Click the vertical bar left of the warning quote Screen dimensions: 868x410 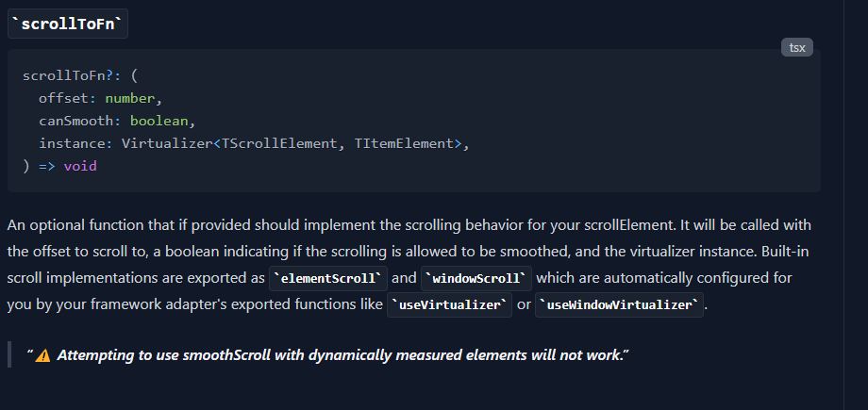[9, 354]
